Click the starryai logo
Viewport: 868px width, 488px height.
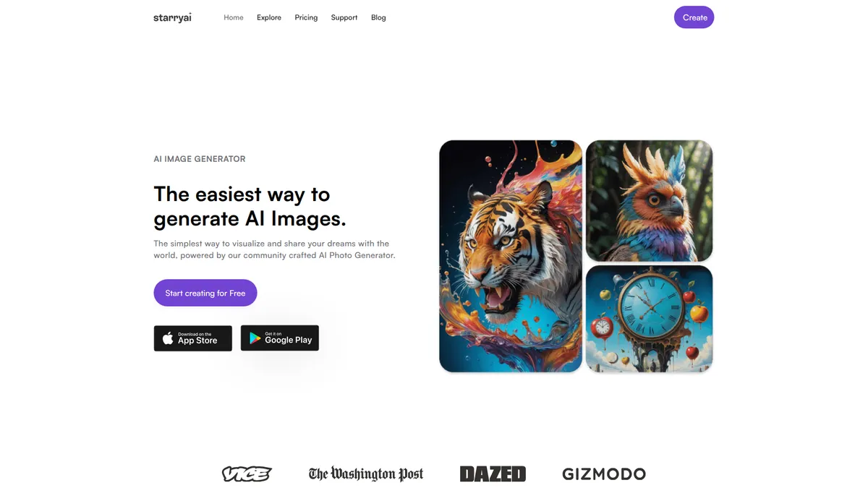[x=172, y=17]
